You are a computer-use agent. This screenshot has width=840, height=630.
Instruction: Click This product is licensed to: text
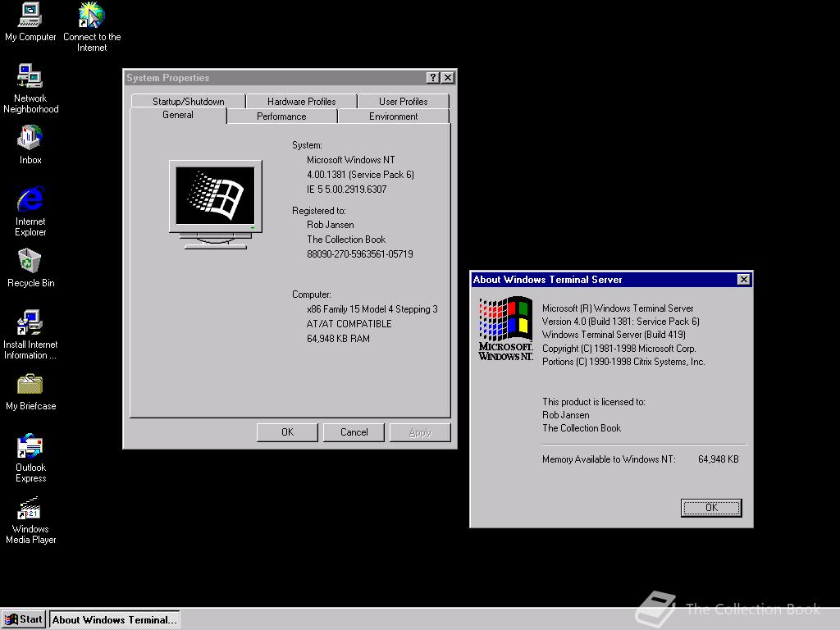pos(593,402)
